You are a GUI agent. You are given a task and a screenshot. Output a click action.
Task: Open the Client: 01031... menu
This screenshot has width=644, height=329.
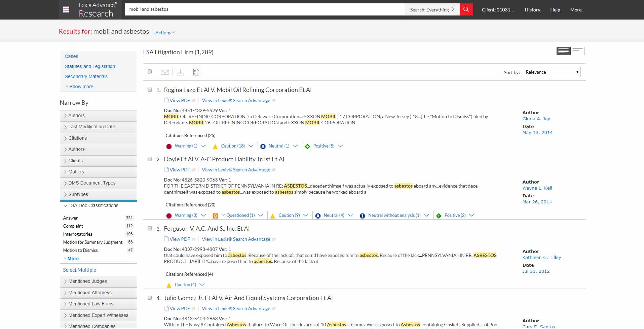498,10
